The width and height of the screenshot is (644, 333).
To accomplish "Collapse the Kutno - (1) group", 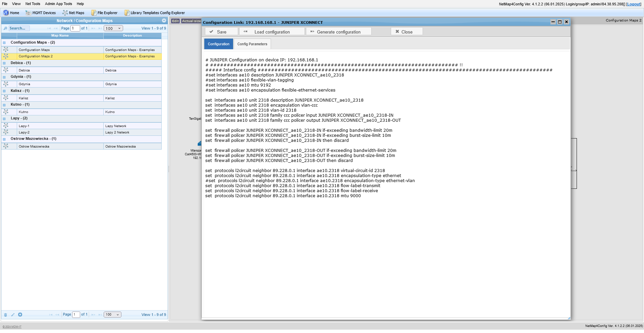I will click(4, 105).
